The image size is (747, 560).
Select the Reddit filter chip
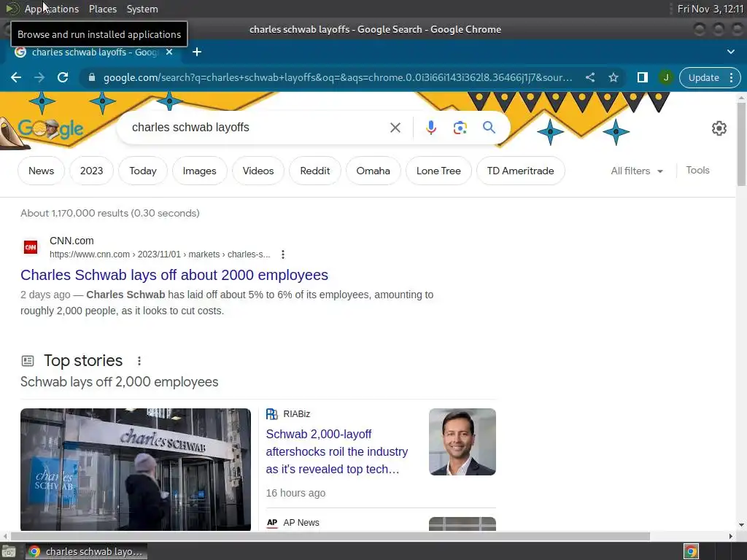click(x=315, y=171)
